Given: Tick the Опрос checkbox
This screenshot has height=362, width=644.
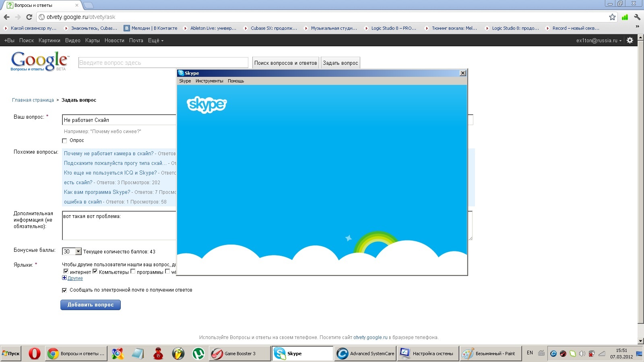Looking at the screenshot, I should 64,141.
